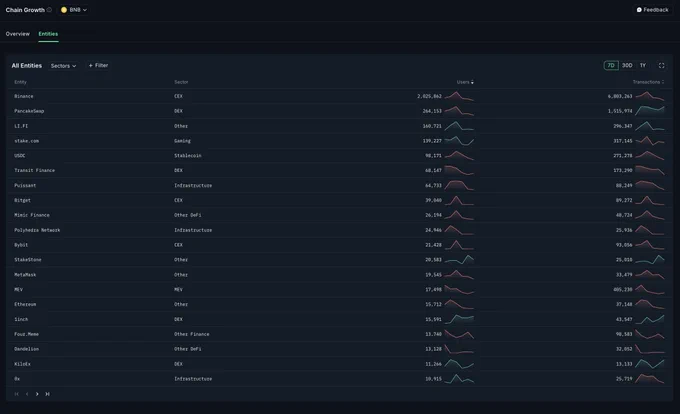The width and height of the screenshot is (680, 414).
Task: Jump to last page of entities
Action: [47, 394]
